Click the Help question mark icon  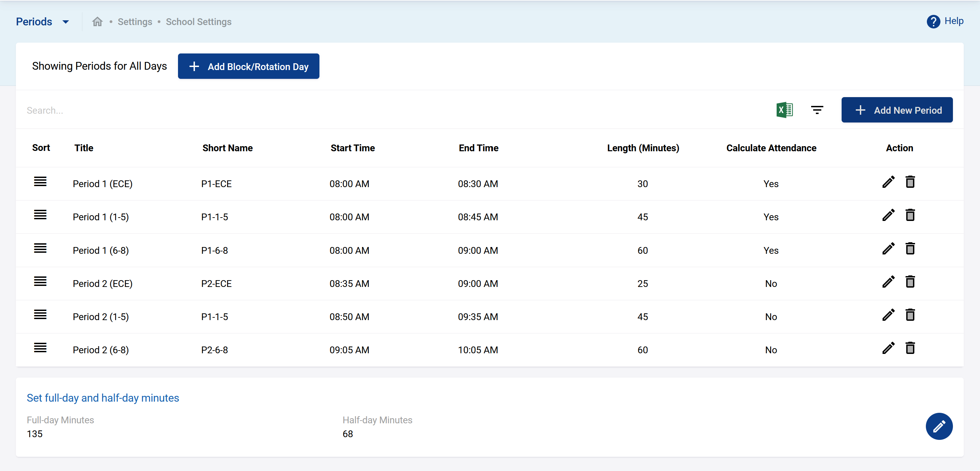933,22
